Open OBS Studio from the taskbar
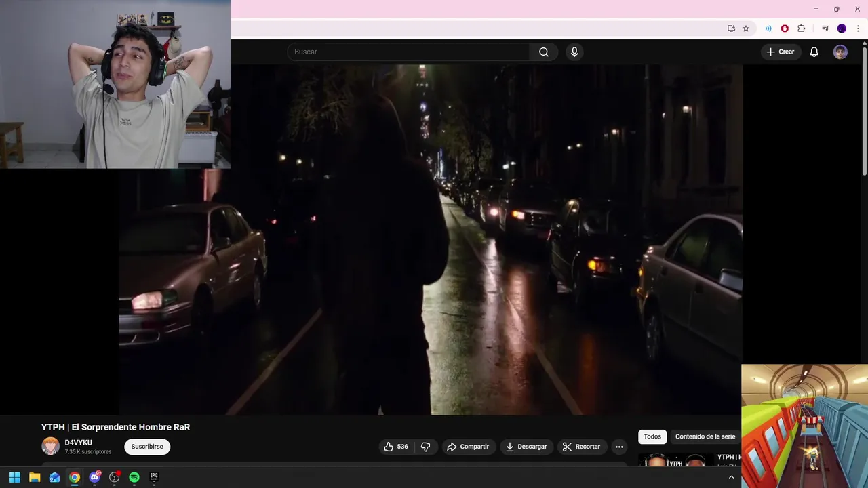 coord(115,477)
